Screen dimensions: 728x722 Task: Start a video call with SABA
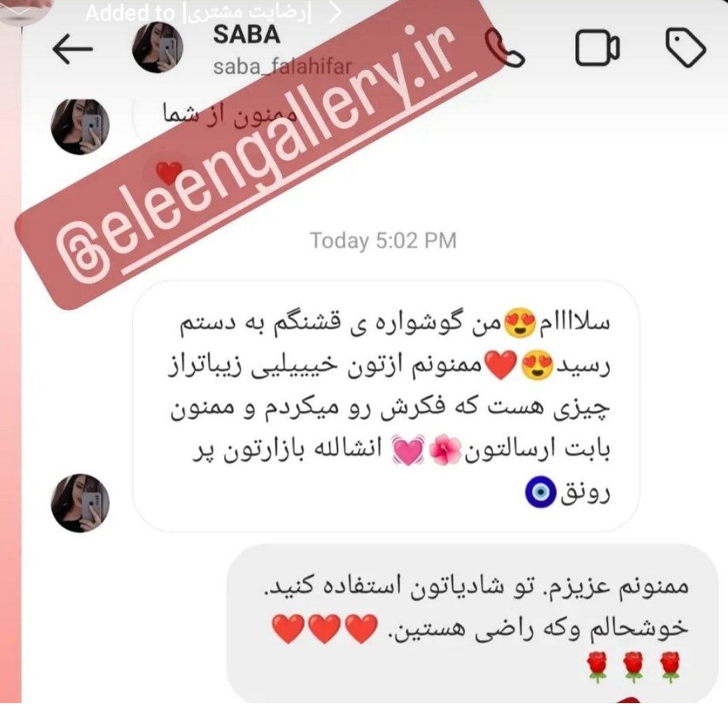click(597, 48)
